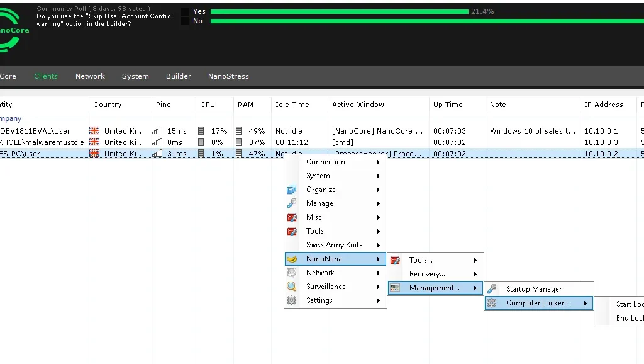Click the wrench icon beside Manage

click(292, 203)
